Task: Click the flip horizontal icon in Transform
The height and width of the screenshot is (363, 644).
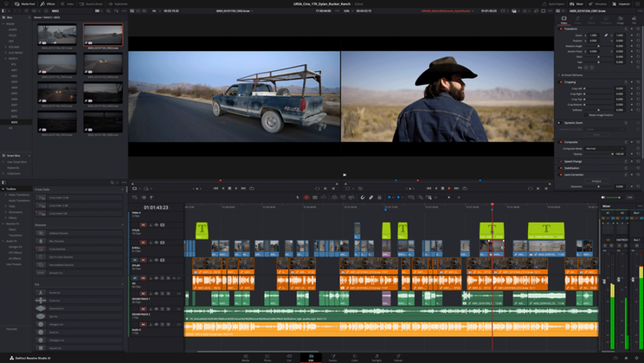Action: 586,68
